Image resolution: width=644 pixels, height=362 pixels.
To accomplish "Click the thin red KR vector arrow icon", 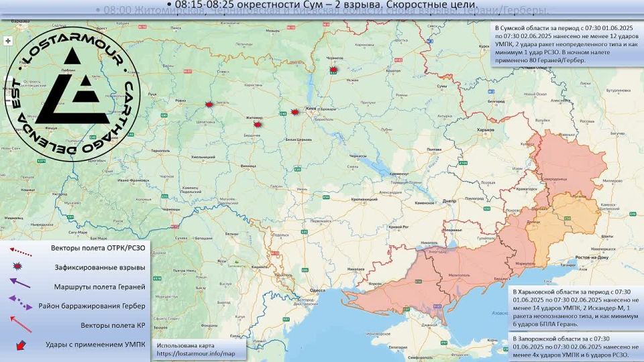I will [x=20, y=324].
